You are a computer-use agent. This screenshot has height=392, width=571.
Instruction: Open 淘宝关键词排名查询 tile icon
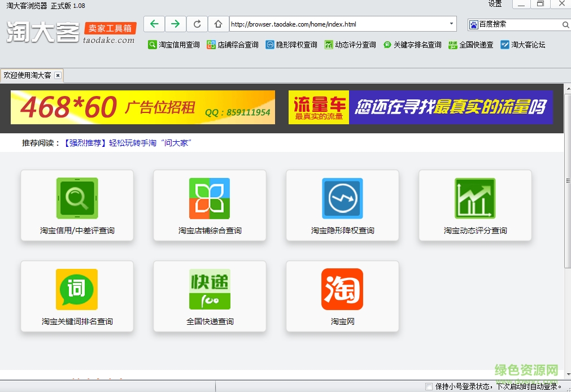click(77, 289)
